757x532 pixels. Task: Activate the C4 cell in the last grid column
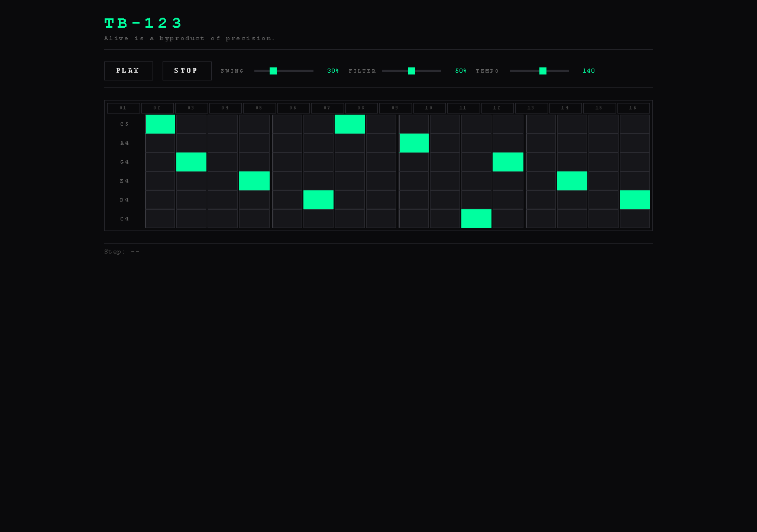click(635, 219)
